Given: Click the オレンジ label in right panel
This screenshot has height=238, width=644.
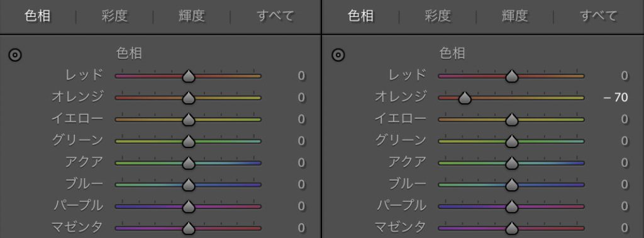Looking at the screenshot, I should [401, 97].
